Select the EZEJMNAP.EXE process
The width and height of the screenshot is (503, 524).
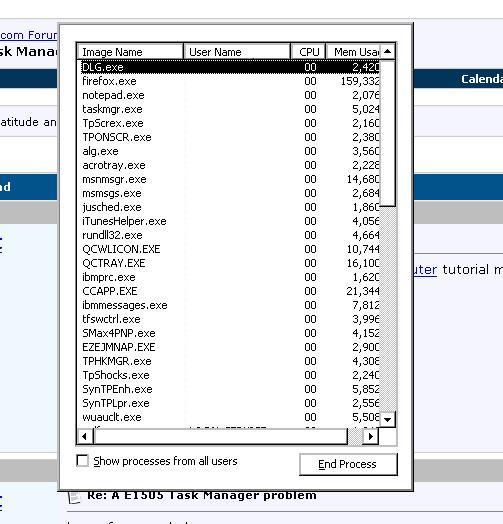point(230,348)
